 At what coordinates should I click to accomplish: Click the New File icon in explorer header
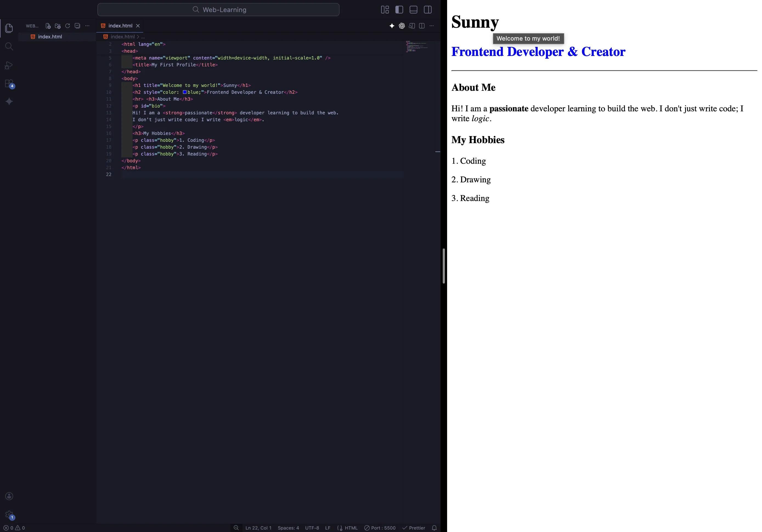pyautogui.click(x=48, y=26)
